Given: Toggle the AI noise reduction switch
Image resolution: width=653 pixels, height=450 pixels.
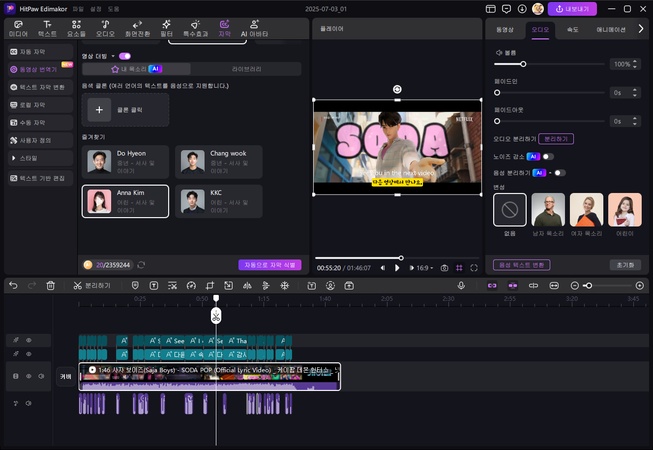Looking at the screenshot, I should coord(548,157).
